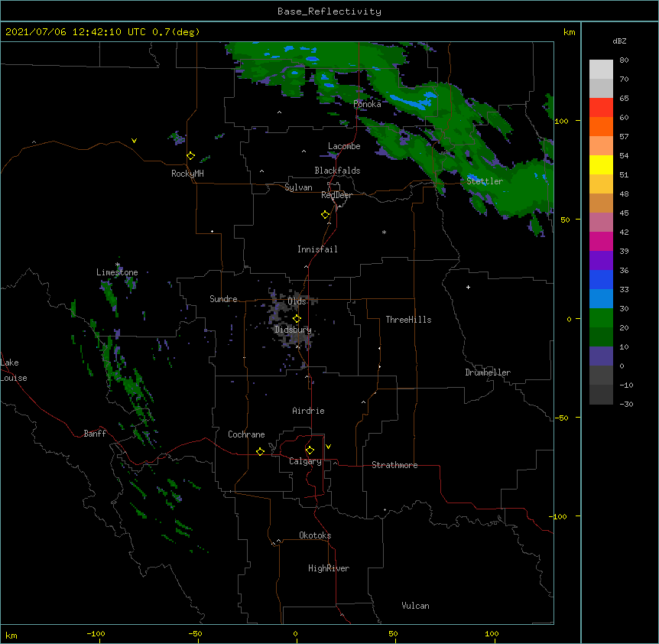Viewport: 659px width, 644px height.
Task: Click the yellow diamond marker south of RedDeer
Action: pos(325,215)
